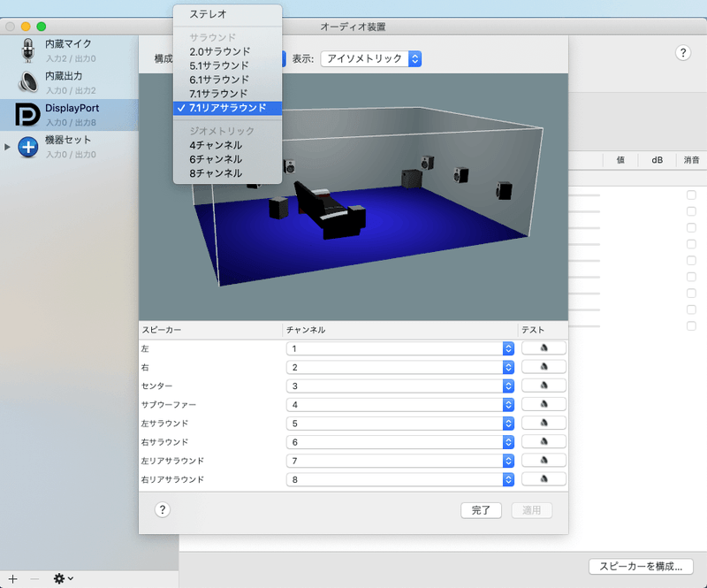Toggle the eighth mute checkbox

pyautogui.click(x=691, y=309)
